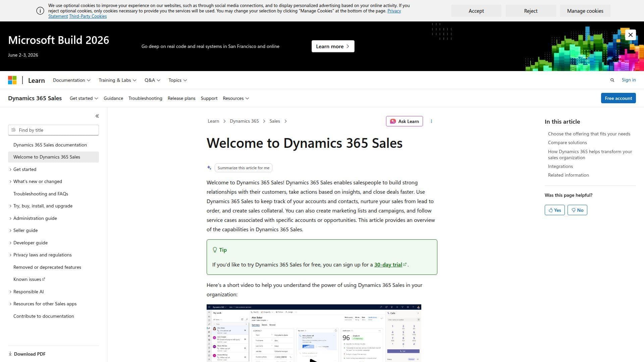This screenshot has height=362, width=644.
Task: Click the Sales breadcrumb
Action: (275, 121)
